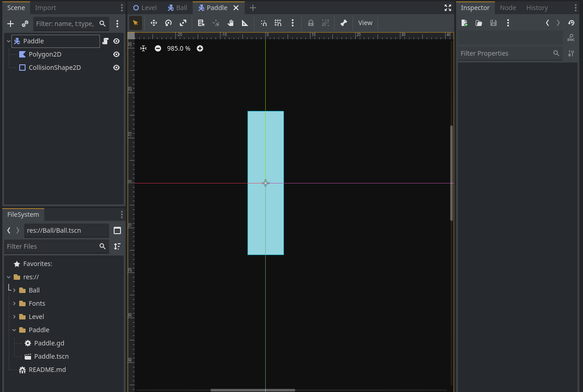Select the Scale Mode tool

[x=183, y=22]
